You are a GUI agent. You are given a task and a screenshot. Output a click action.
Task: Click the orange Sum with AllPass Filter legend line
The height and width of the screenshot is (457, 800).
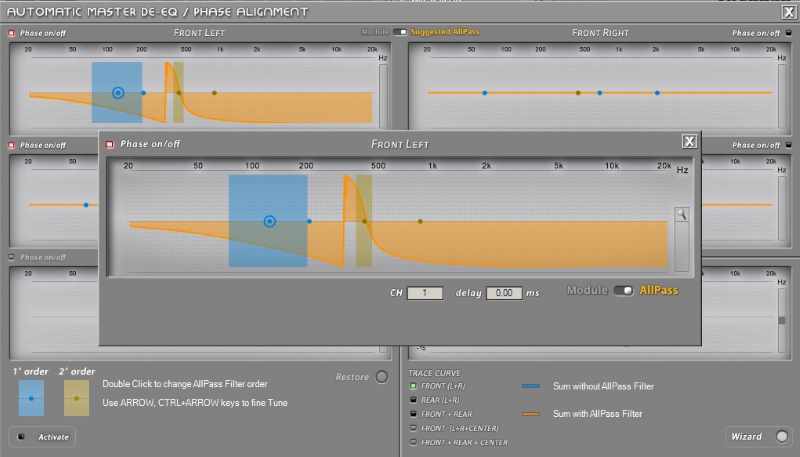[x=531, y=414]
